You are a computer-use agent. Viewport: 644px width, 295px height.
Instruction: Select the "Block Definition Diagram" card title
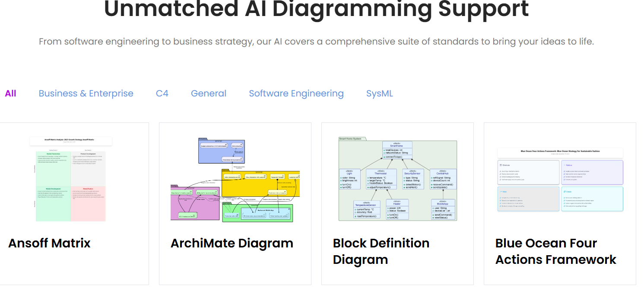pyautogui.click(x=381, y=251)
